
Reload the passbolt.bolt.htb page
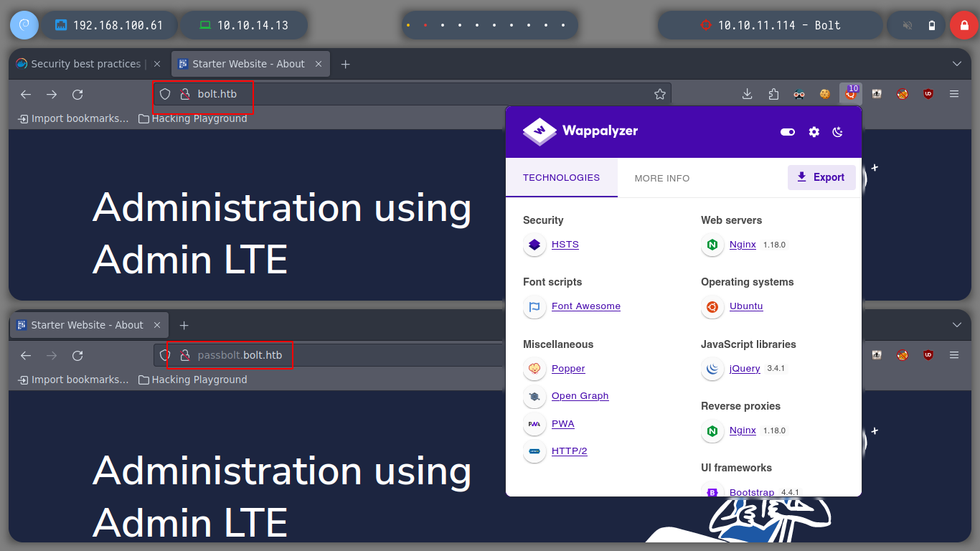77,355
